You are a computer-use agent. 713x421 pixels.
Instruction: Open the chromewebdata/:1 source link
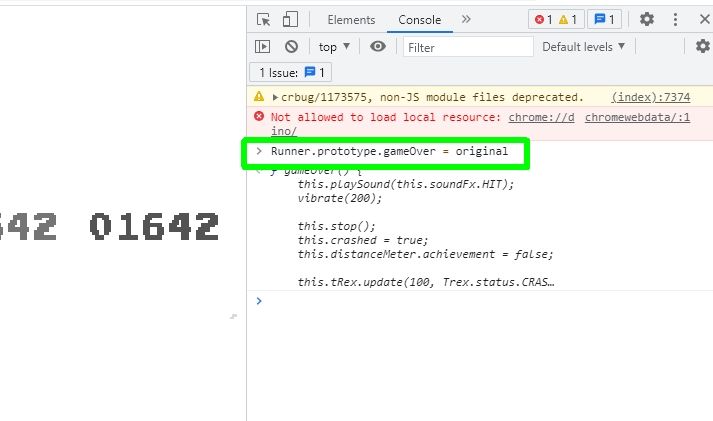[637, 117]
